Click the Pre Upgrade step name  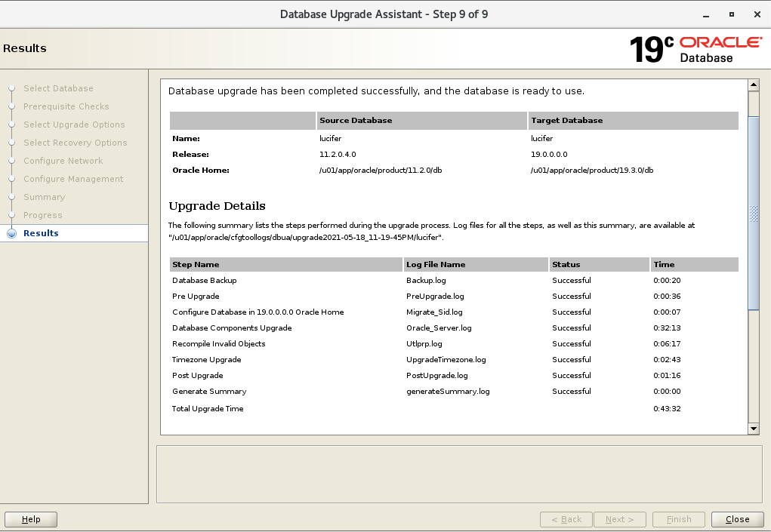(196, 297)
